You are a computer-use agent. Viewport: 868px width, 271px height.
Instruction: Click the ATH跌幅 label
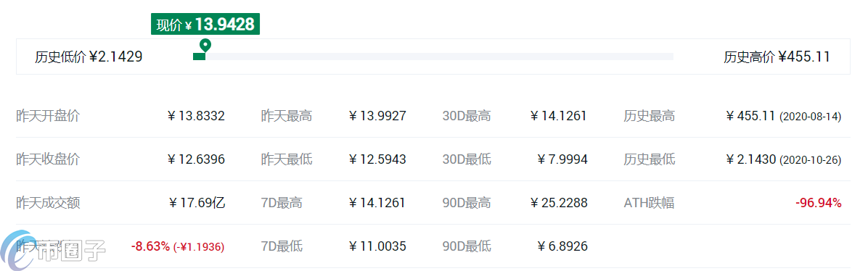click(x=649, y=203)
